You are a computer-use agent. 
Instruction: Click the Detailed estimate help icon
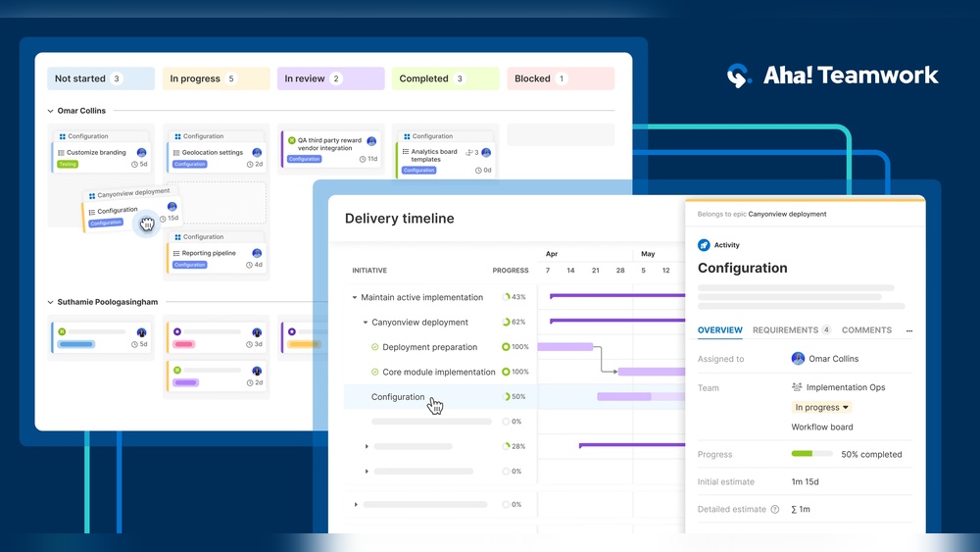775,510
